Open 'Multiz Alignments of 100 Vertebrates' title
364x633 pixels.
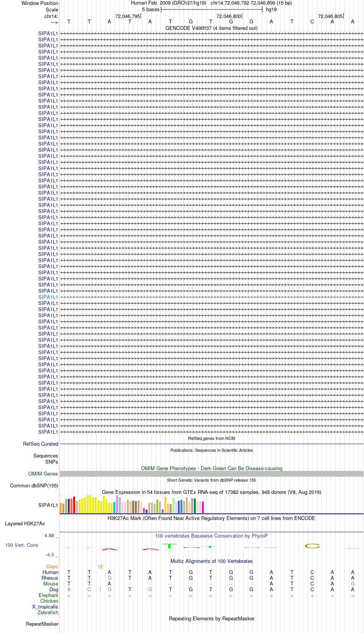[212, 561]
